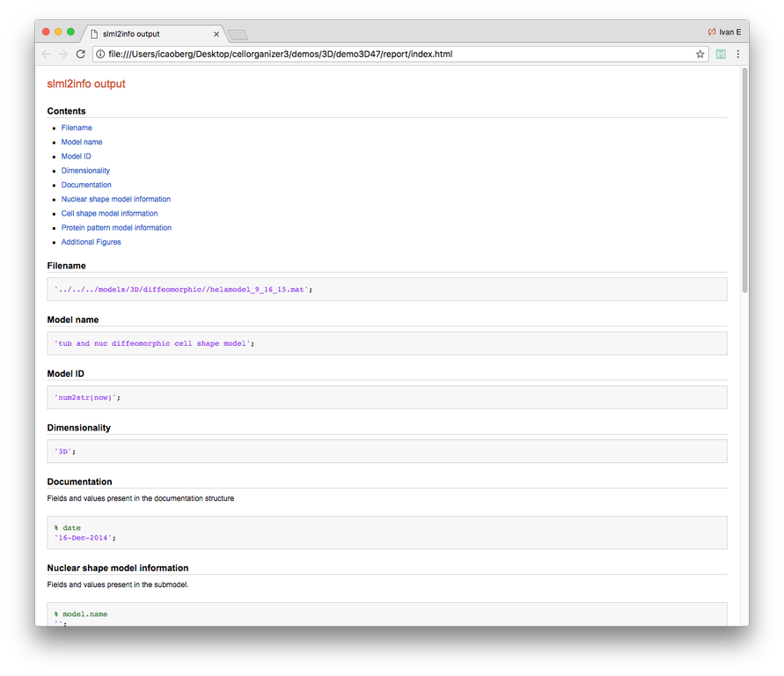Screen dimensions: 784x676
Task: Click the helamodel_9_16_15.mat filename code
Action: click(183, 290)
